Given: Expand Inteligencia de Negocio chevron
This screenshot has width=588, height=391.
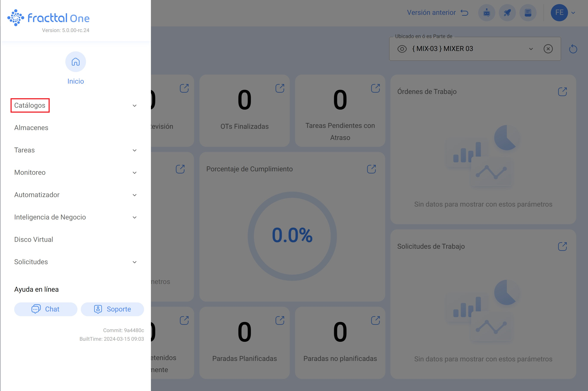Looking at the screenshot, I should tap(134, 218).
